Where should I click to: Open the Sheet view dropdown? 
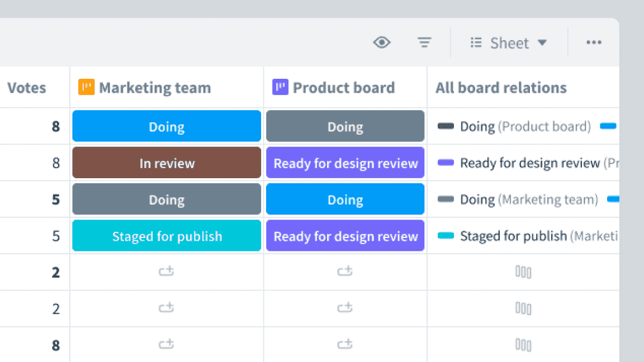click(509, 43)
